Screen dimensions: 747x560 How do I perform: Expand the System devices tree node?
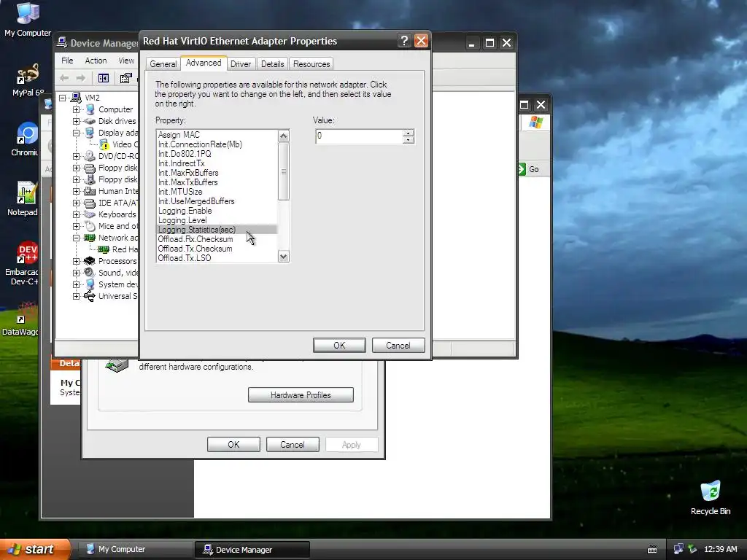pos(76,284)
